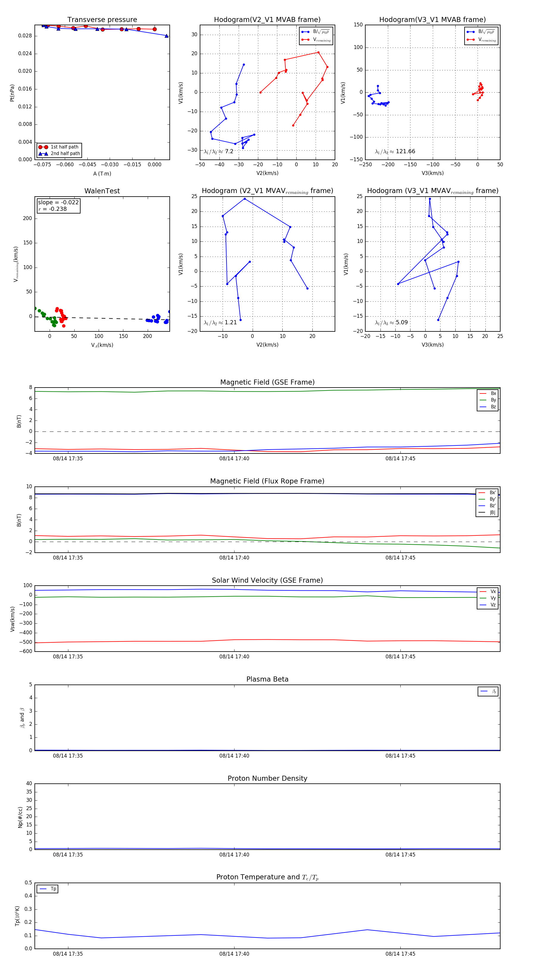Select the "Magnetic Field (Flux Rope Frame)" title
This screenshot has width=535, height=980.
(x=267, y=481)
